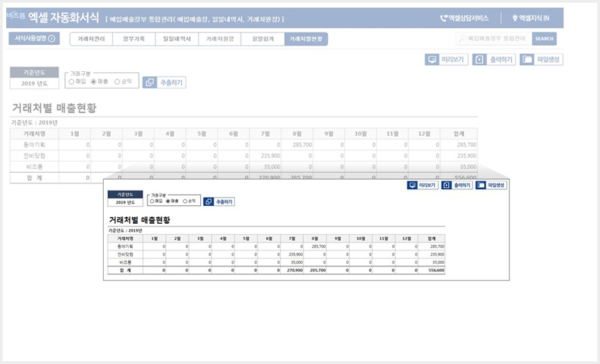600x364 pixels.
Task: Click the 매입매출장부 통합관리 search field
Action: [x=494, y=39]
